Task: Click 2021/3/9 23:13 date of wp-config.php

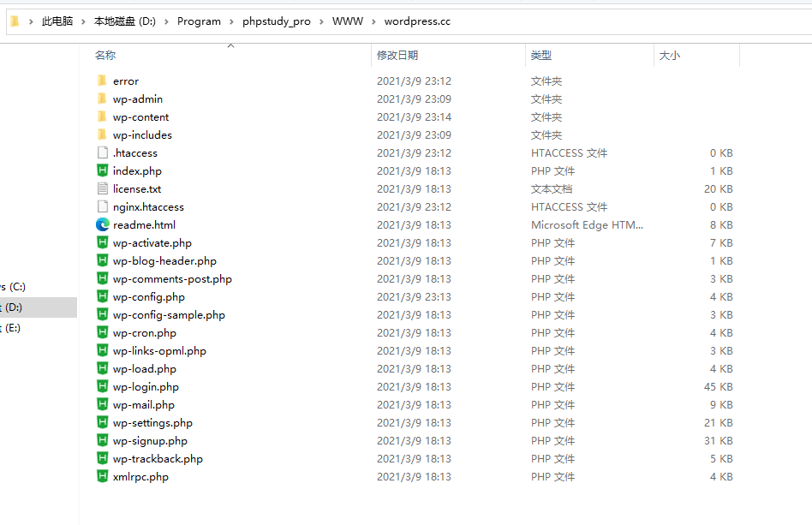Action: 414,296
